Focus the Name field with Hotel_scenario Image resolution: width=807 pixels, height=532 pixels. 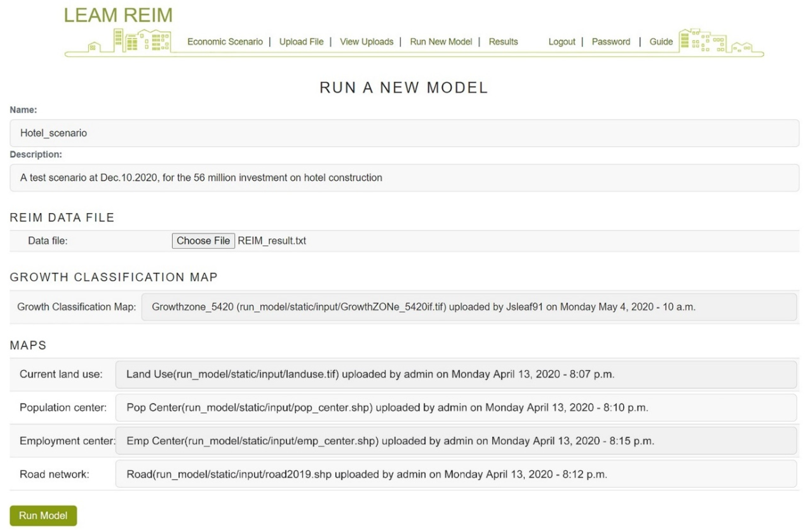coord(404,133)
